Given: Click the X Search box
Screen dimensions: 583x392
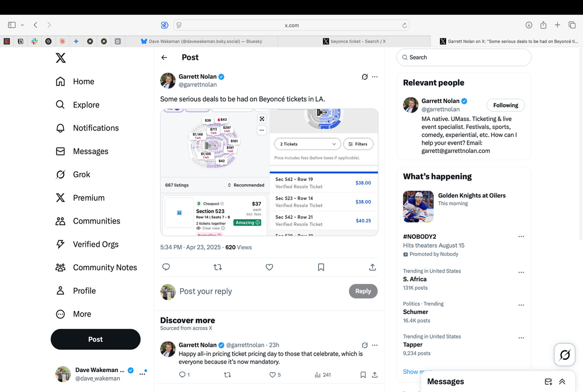Looking at the screenshot, I should [x=464, y=57].
